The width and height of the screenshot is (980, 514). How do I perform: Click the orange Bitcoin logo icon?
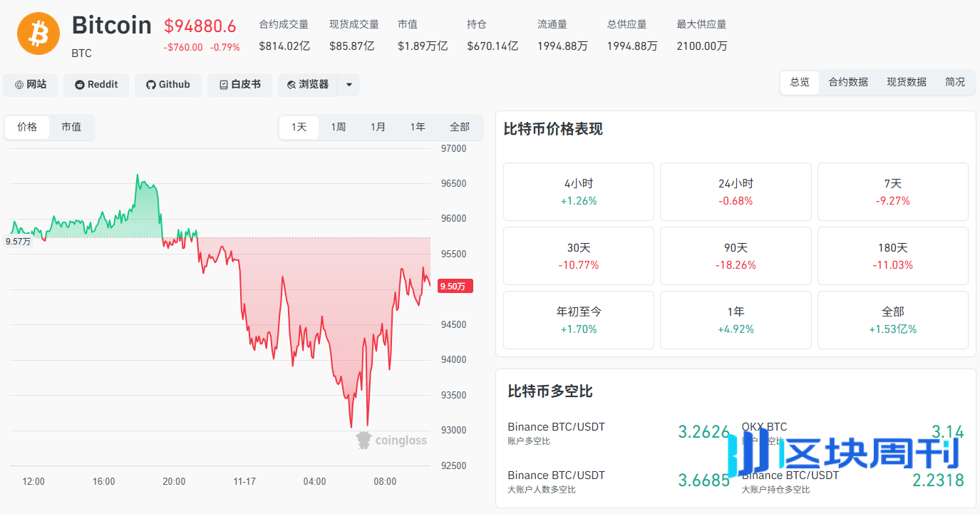[39, 34]
